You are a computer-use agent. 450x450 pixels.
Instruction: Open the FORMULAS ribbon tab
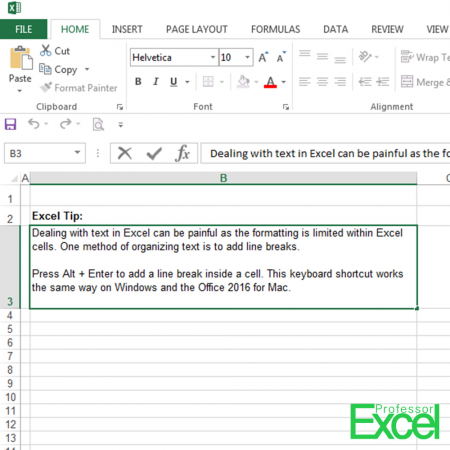point(276,29)
